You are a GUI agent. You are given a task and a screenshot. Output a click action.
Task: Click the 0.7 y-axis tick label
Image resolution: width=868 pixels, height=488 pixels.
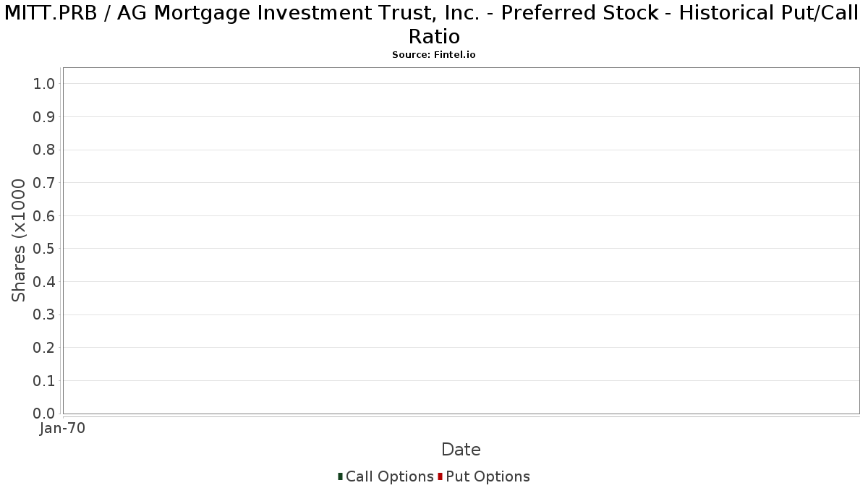44,183
